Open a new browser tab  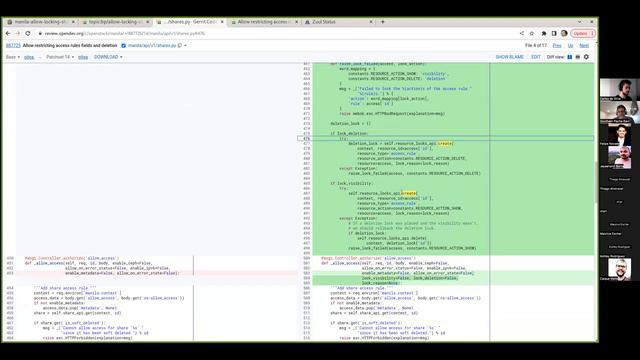point(382,22)
